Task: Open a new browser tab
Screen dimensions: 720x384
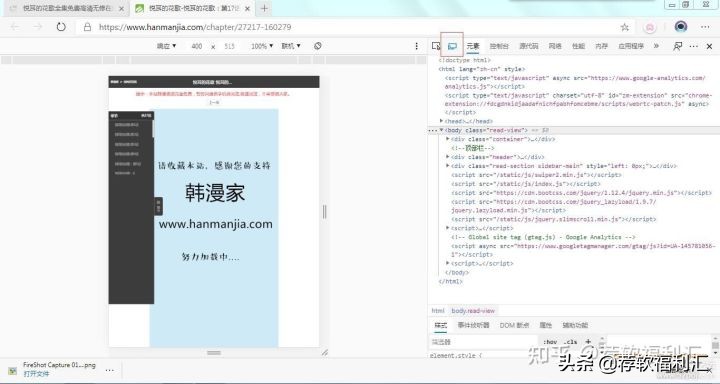Action: pos(264,8)
